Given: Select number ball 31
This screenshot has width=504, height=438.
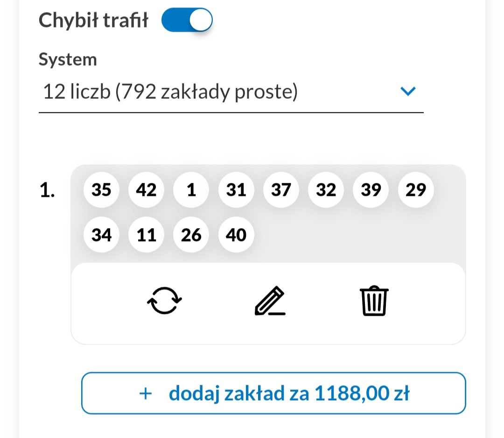Looking at the screenshot, I should [x=236, y=190].
